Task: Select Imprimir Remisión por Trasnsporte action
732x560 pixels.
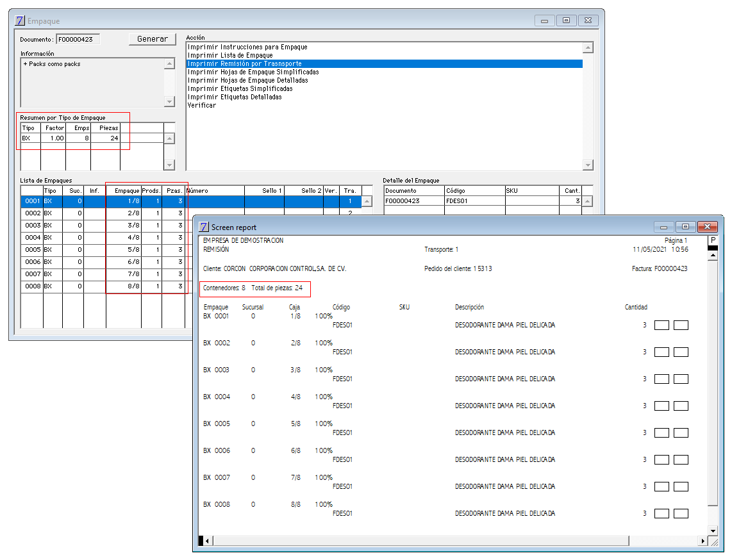Action: [385, 64]
